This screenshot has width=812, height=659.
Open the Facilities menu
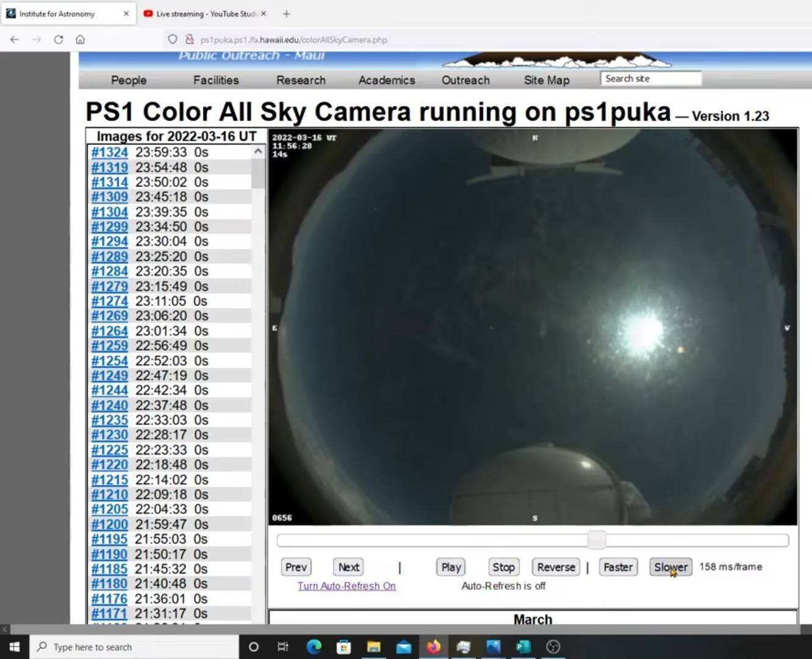click(x=216, y=80)
